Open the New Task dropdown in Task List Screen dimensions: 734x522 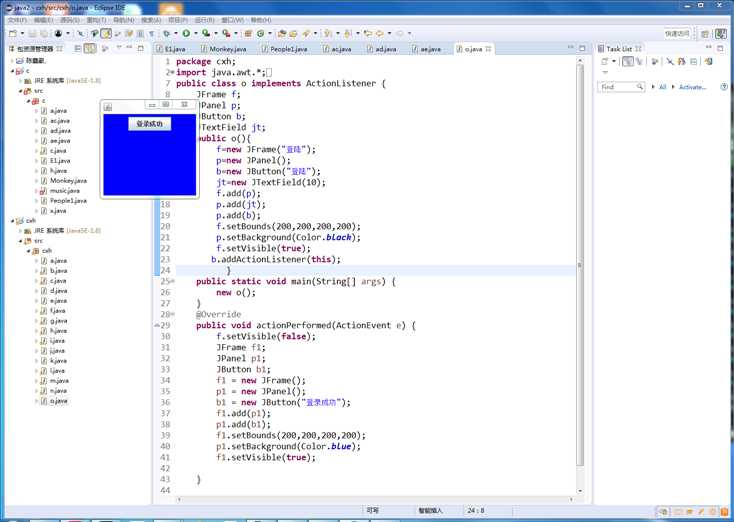614,61
